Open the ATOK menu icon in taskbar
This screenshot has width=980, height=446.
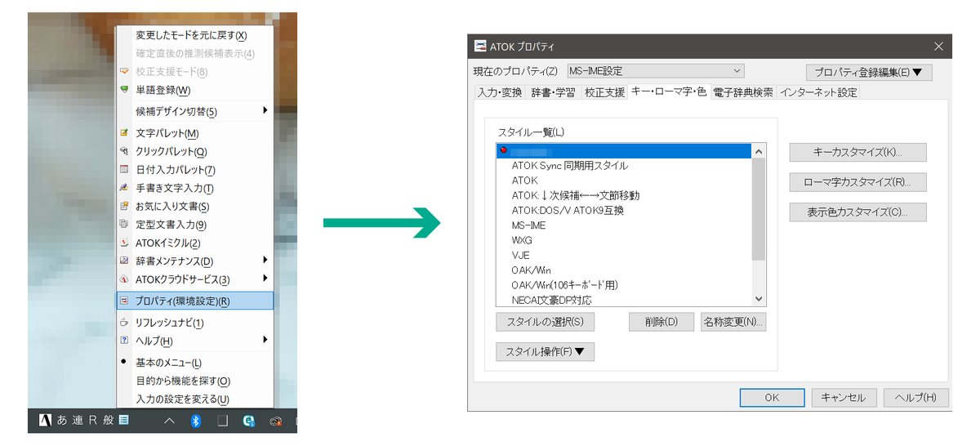124,421
